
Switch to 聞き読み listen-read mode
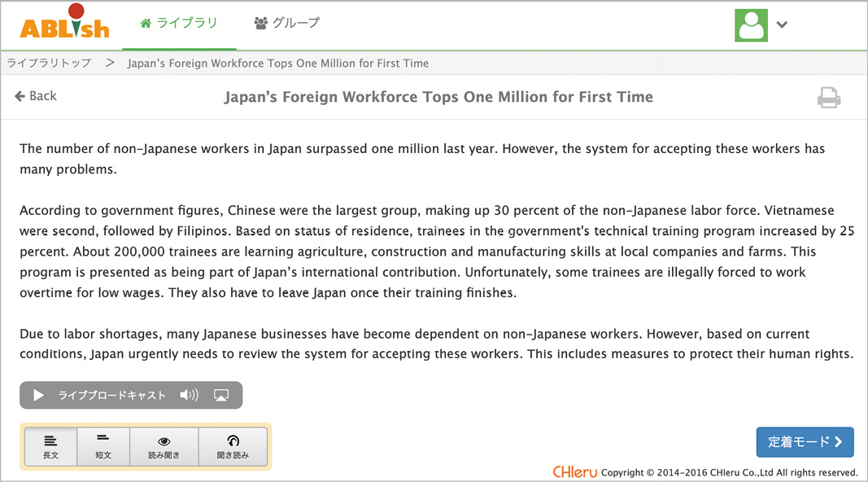click(x=233, y=447)
